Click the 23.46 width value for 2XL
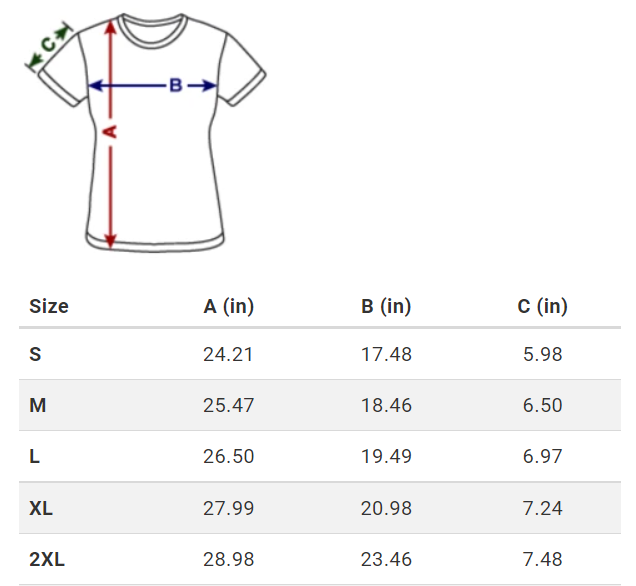The height and width of the screenshot is (586, 636). [386, 560]
